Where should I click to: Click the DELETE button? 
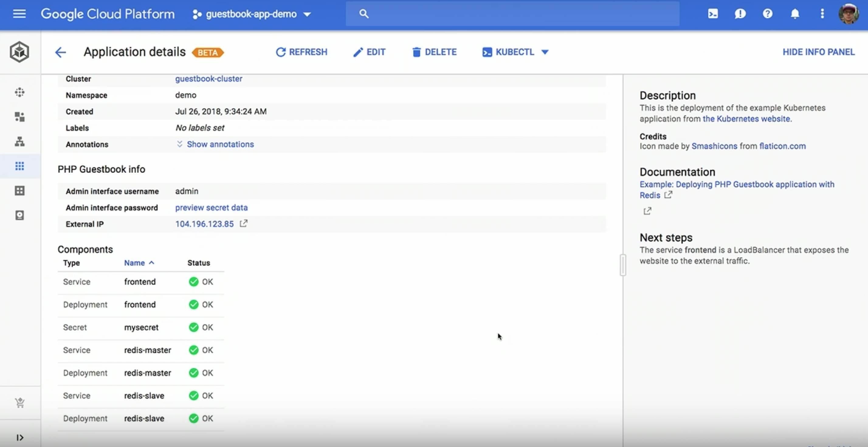click(434, 52)
